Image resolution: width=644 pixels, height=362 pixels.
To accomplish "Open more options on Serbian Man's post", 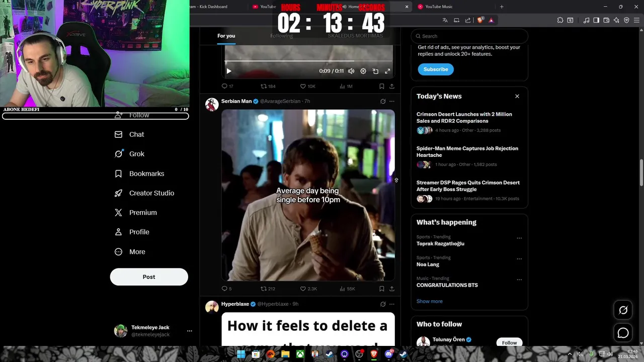I will [392, 101].
